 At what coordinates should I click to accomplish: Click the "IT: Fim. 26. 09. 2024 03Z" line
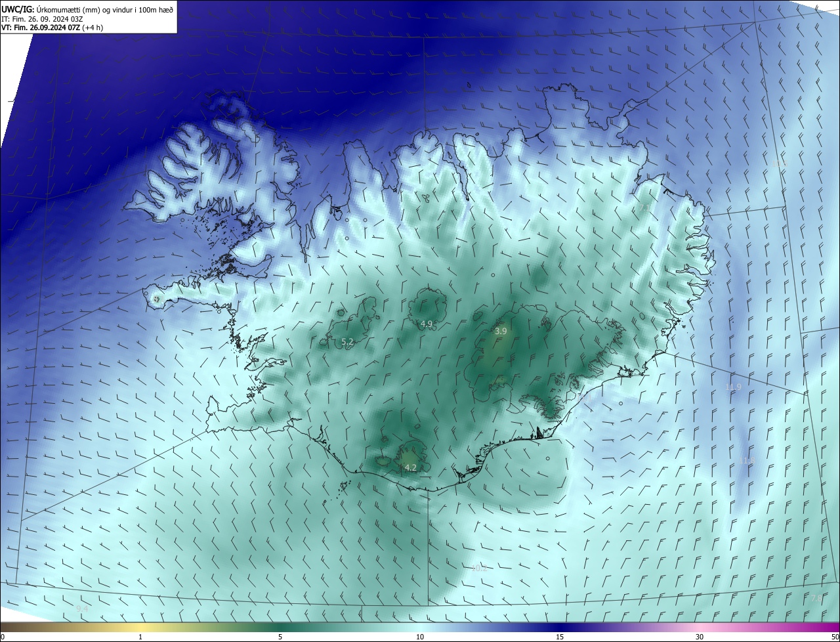[x=42, y=18]
